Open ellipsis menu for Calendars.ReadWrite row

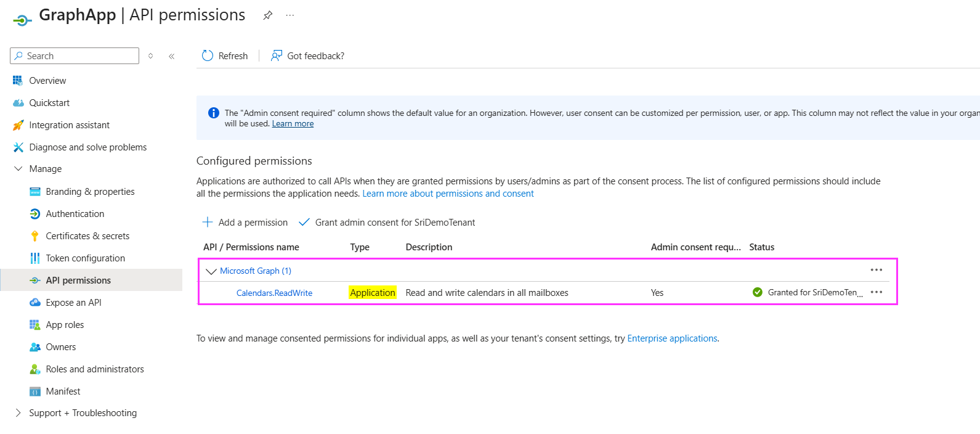pos(877,292)
